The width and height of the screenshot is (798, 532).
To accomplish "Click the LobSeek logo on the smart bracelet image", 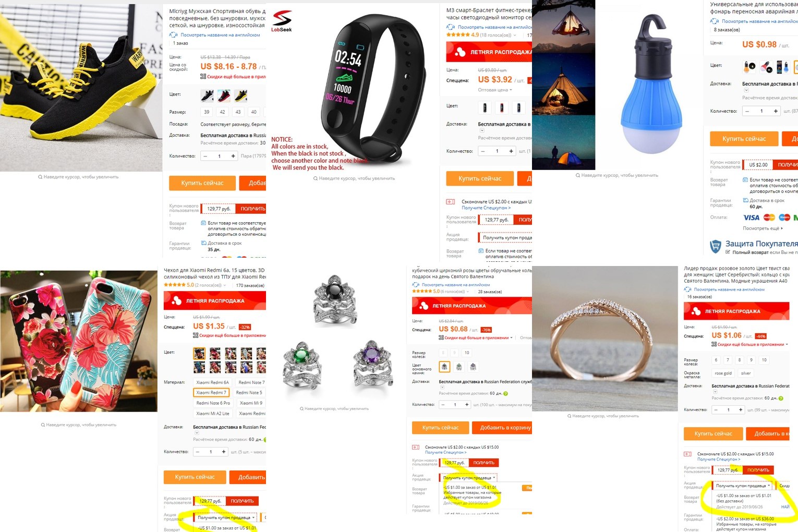I will [x=282, y=21].
